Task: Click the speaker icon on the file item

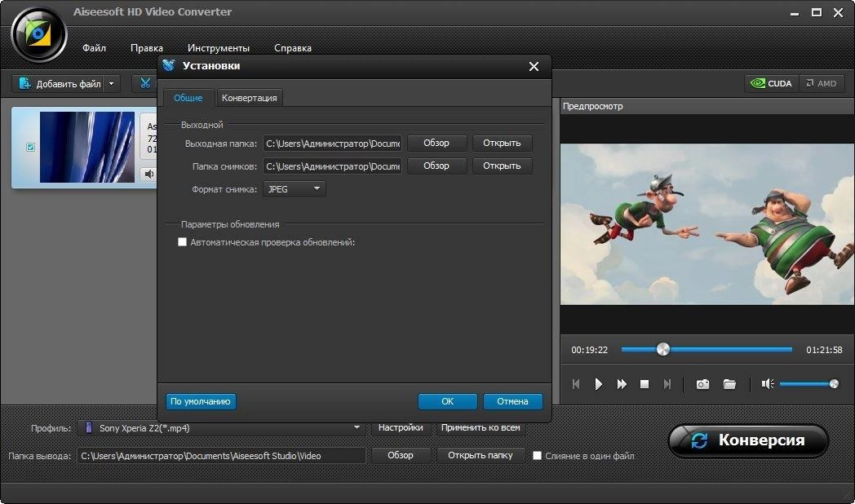Action: [148, 174]
